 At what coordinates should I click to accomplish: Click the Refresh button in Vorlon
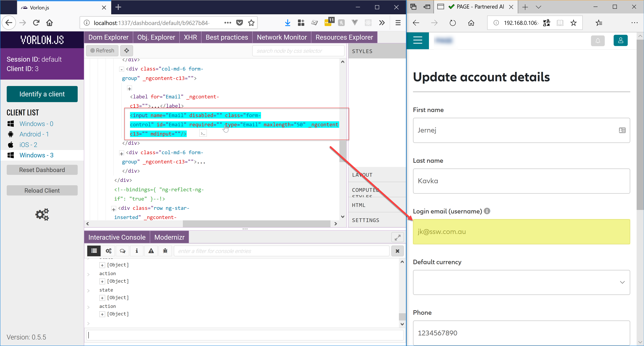tap(102, 50)
